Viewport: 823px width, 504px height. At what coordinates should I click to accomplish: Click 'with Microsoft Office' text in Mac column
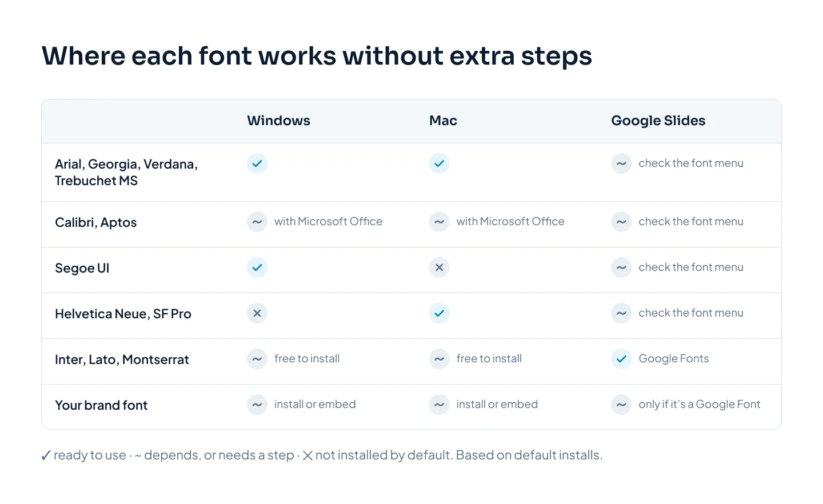(510, 221)
